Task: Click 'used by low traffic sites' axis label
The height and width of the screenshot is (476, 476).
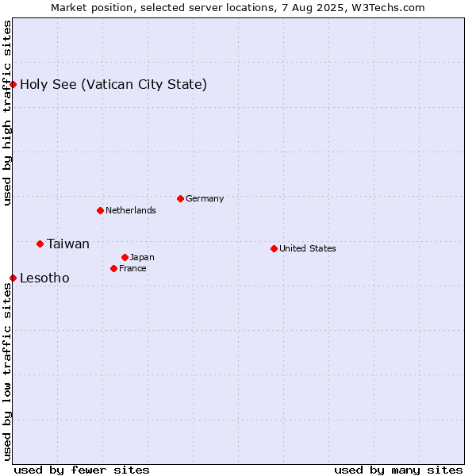Action: (6, 372)
